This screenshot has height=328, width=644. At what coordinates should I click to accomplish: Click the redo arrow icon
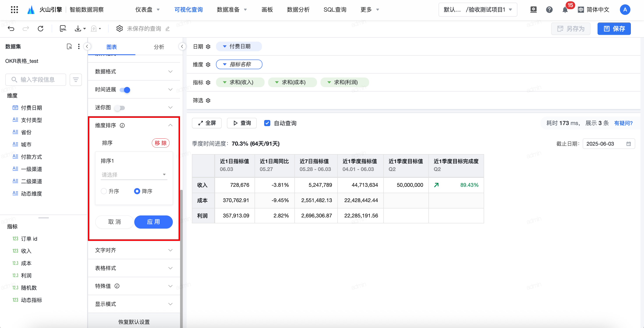(x=26, y=29)
